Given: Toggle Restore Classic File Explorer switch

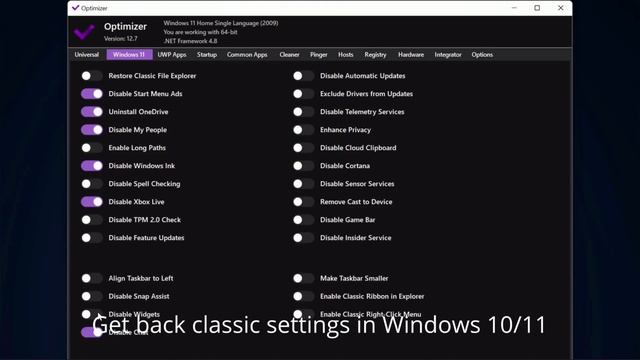Looking at the screenshot, I should (x=92, y=76).
